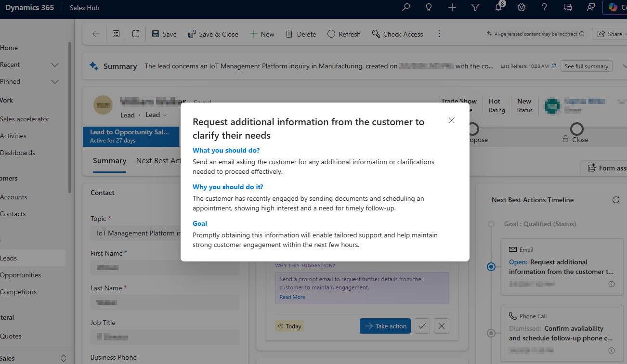Open the lightbulb assistant icon

(429, 7)
